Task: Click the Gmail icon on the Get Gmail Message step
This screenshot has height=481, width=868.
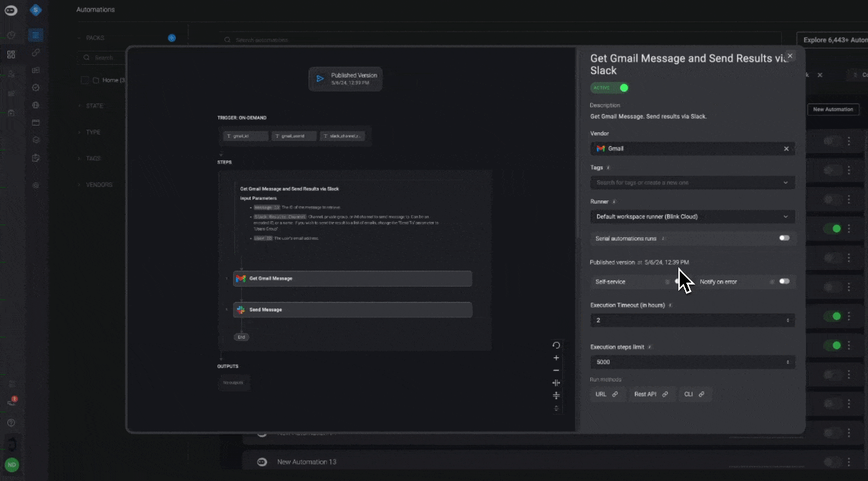Action: pos(241,279)
